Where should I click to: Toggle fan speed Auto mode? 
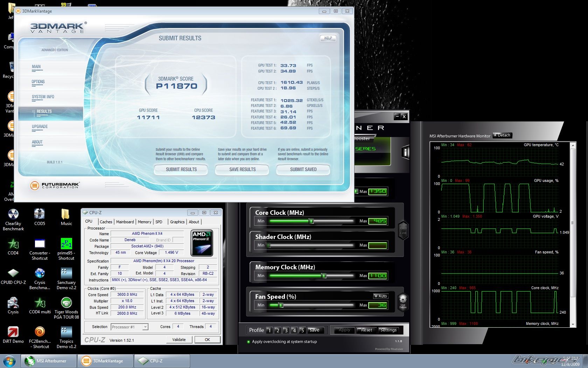point(380,296)
